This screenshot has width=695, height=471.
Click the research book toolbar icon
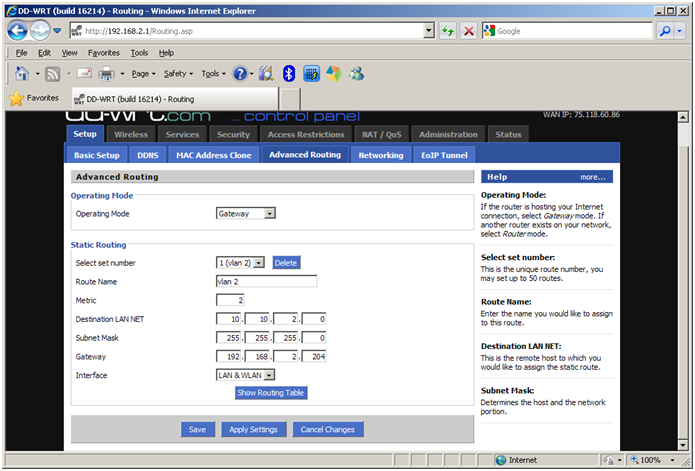[266, 74]
